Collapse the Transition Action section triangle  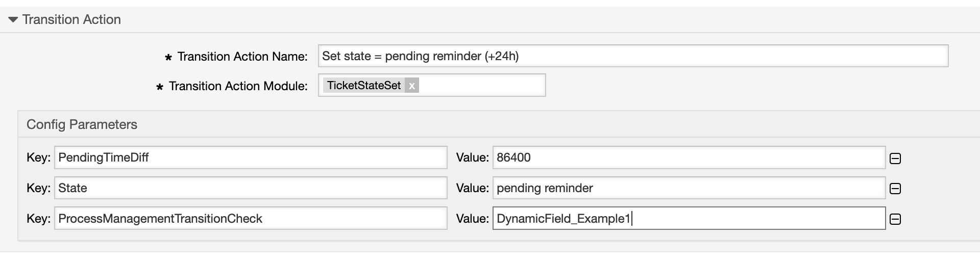point(13,20)
